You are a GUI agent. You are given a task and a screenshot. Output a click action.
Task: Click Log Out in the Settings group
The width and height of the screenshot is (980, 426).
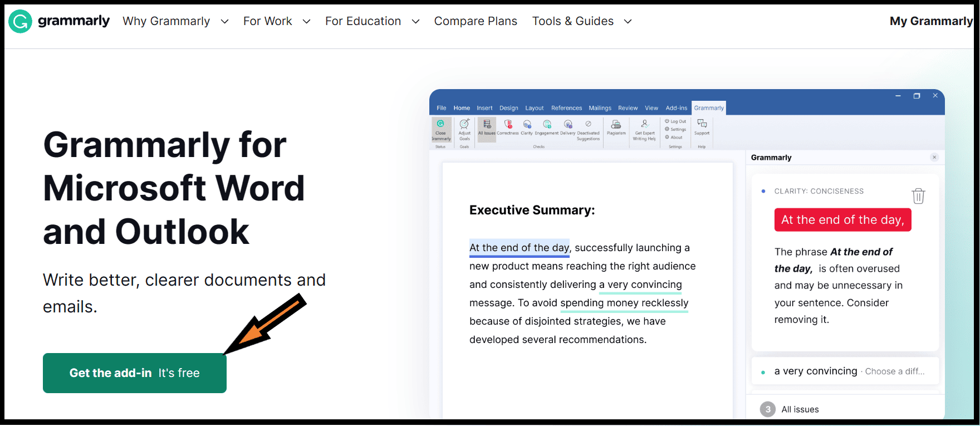pyautogui.click(x=675, y=121)
